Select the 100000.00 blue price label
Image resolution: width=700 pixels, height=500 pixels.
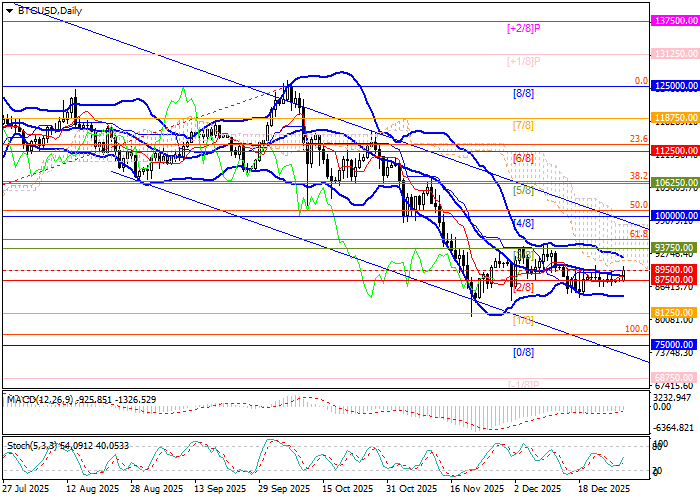675,216
